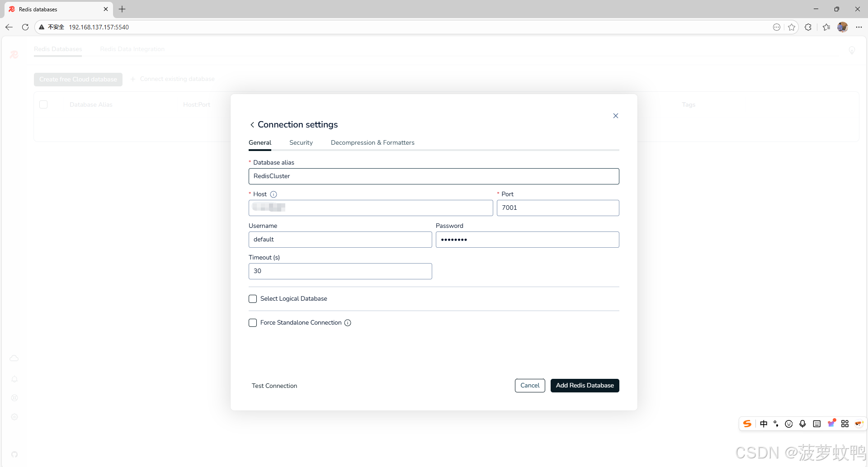Open the IME toolbox grid icon
Image resolution: width=868 pixels, height=467 pixels.
[845, 424]
